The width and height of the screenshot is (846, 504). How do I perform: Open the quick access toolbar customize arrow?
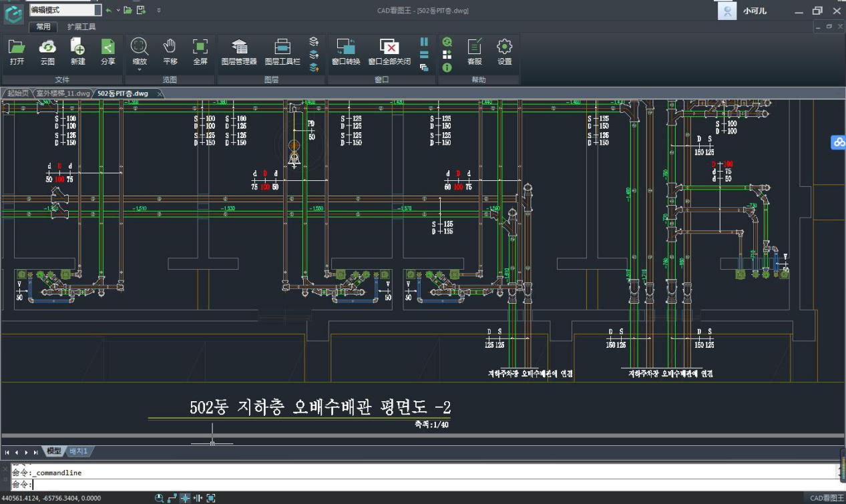tap(158, 10)
